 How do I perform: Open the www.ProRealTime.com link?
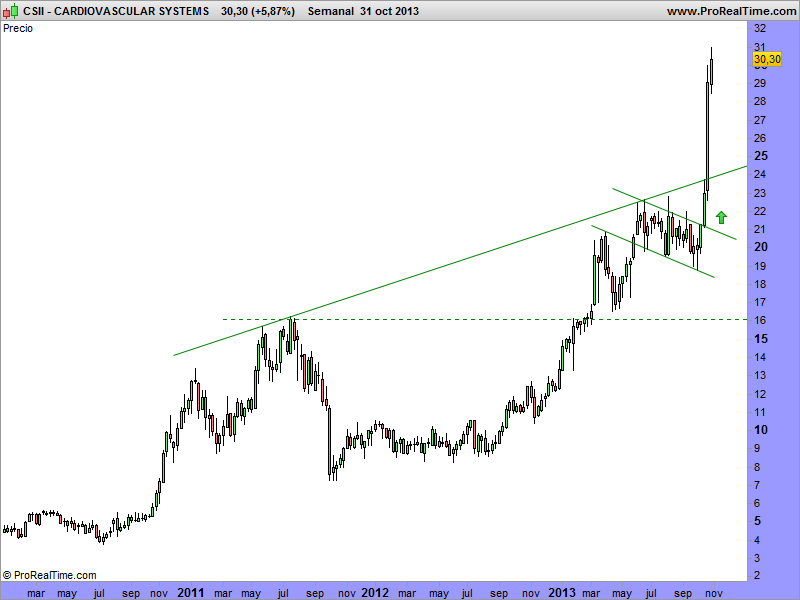[x=731, y=11]
